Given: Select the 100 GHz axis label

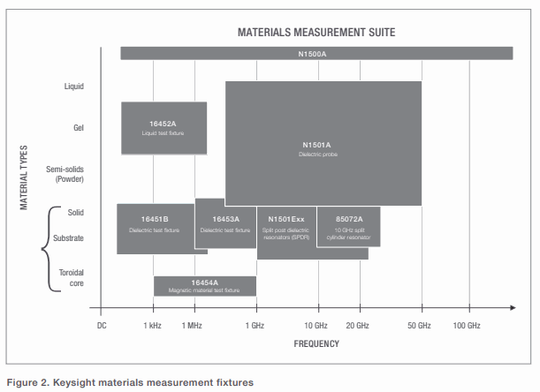Looking at the screenshot, I should click(468, 326).
